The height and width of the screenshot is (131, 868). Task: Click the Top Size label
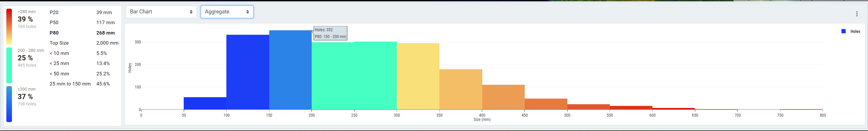pyautogui.click(x=59, y=43)
